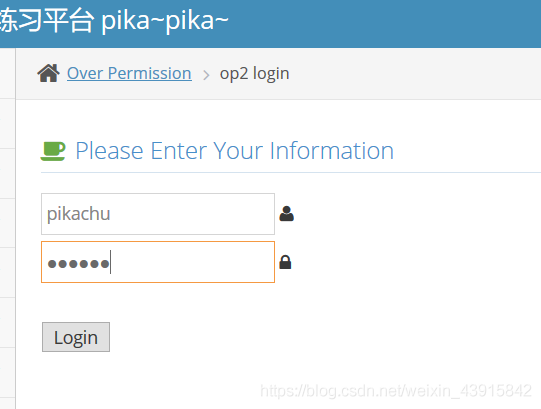Image resolution: width=541 pixels, height=409 pixels.
Task: Click the padlock icon beside password
Action: (285, 262)
